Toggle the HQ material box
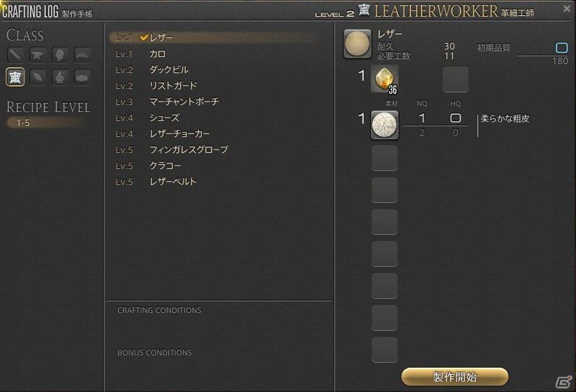Screen dimensions: 576x392 coord(456,118)
